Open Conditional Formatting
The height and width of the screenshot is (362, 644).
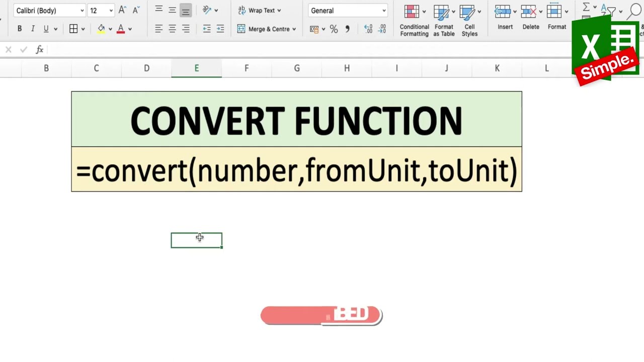(x=415, y=21)
